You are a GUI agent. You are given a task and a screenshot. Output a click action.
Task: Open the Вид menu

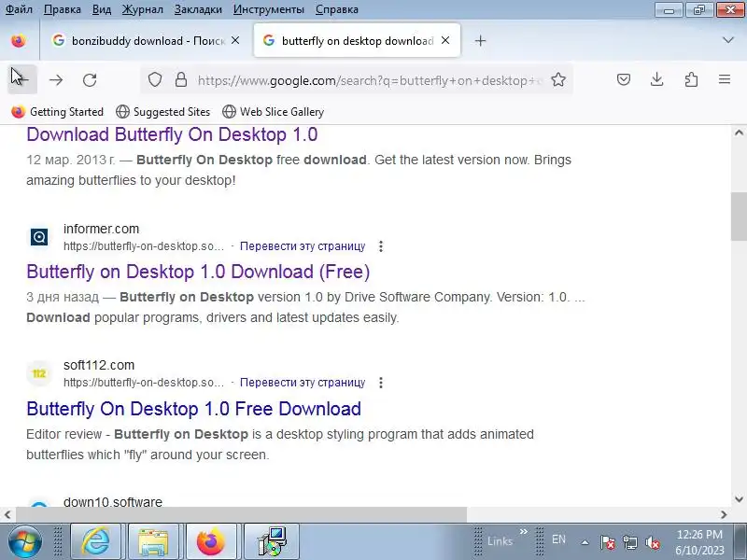tap(101, 9)
